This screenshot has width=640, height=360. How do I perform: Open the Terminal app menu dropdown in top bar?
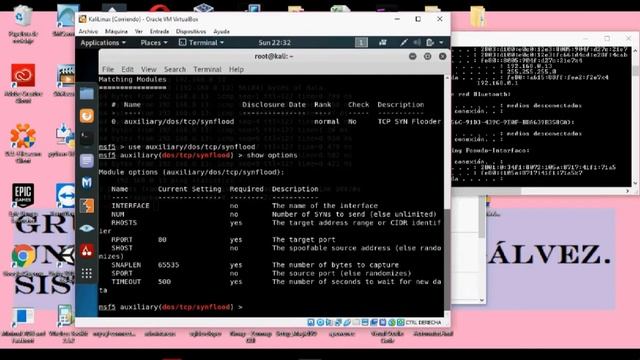pyautogui.click(x=202, y=42)
